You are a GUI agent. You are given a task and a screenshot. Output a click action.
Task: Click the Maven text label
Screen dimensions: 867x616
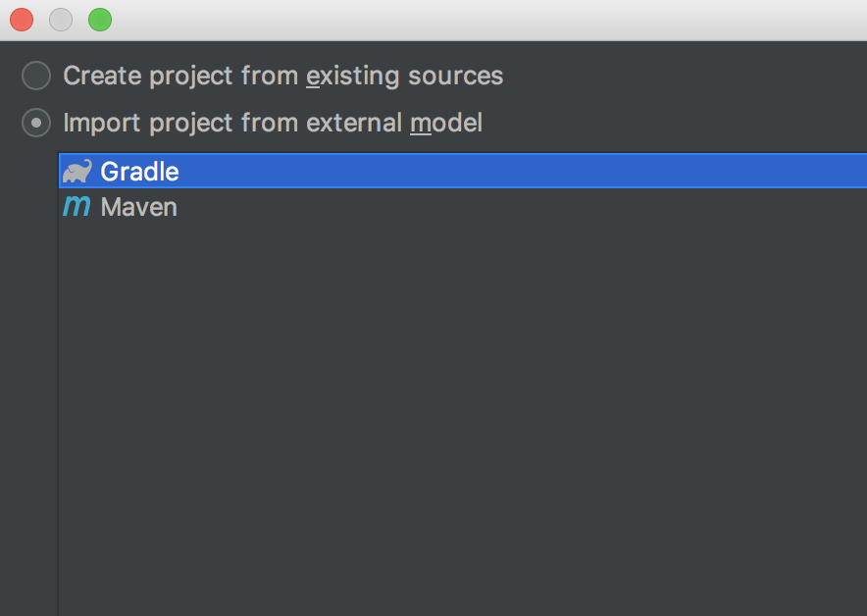[x=139, y=207]
